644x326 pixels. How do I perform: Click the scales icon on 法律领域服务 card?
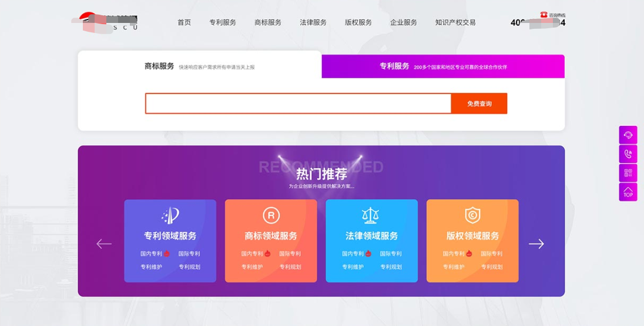[371, 215]
